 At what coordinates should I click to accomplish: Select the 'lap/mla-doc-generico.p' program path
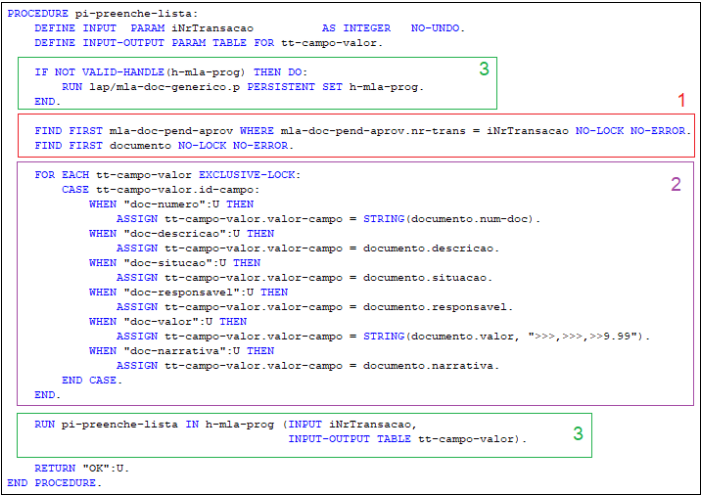(164, 87)
